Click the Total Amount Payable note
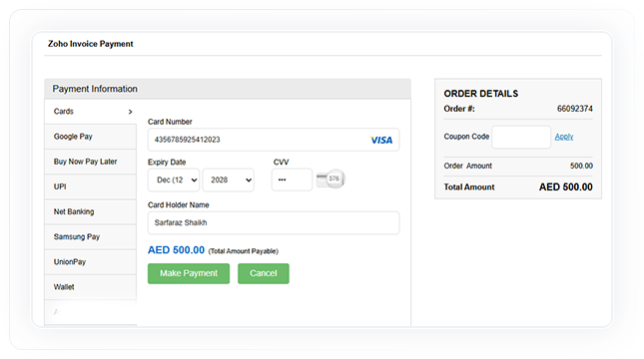 pos(244,251)
